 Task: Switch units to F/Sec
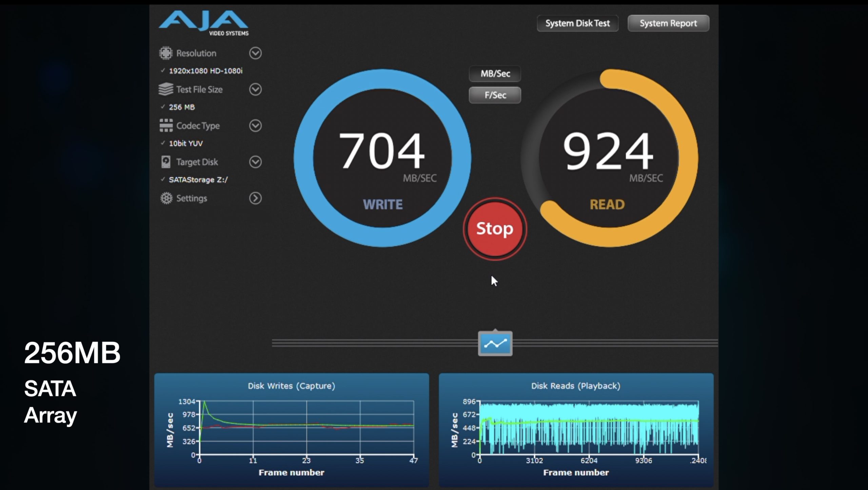click(495, 95)
